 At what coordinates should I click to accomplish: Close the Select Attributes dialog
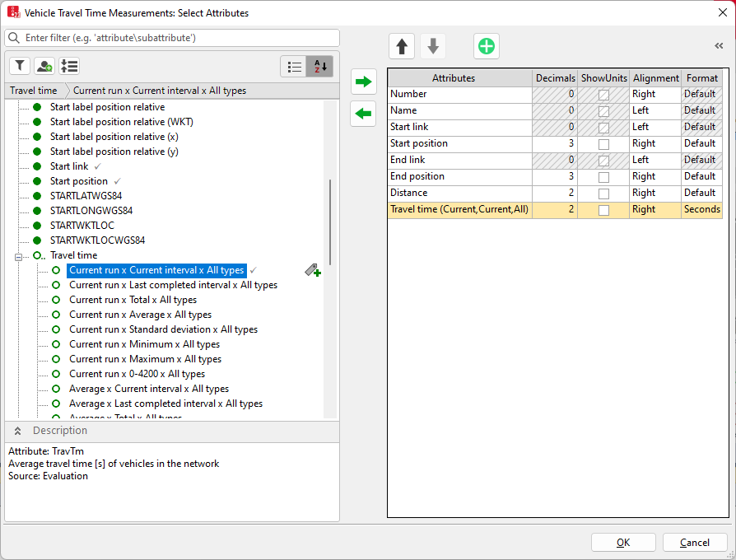(x=723, y=12)
